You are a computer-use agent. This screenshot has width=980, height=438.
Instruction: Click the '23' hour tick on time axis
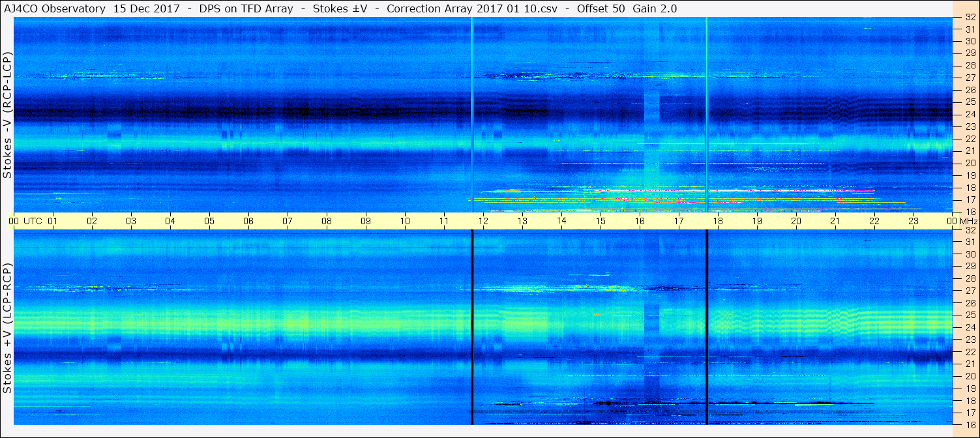(x=913, y=221)
